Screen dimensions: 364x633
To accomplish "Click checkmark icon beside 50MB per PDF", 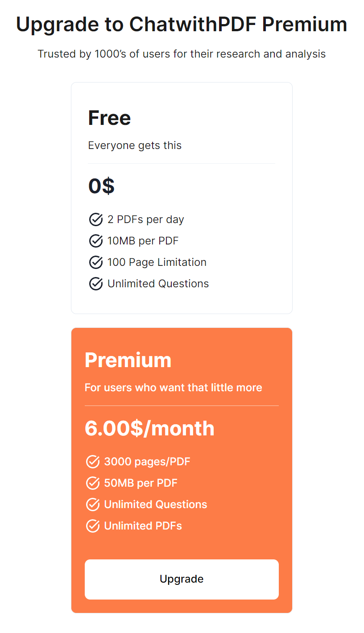I will click(92, 483).
